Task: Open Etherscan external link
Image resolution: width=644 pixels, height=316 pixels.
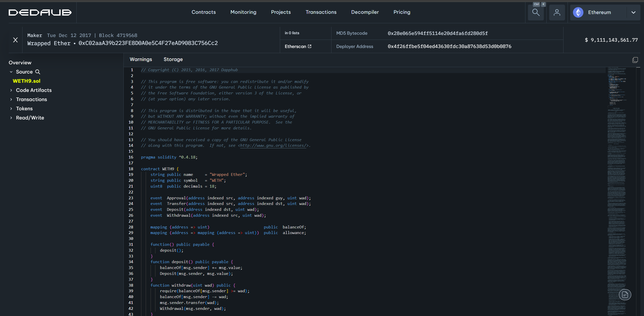Action: 298,46
